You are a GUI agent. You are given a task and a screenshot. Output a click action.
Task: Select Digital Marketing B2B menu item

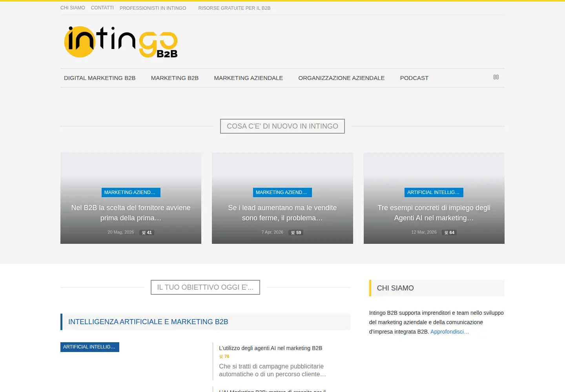click(100, 78)
